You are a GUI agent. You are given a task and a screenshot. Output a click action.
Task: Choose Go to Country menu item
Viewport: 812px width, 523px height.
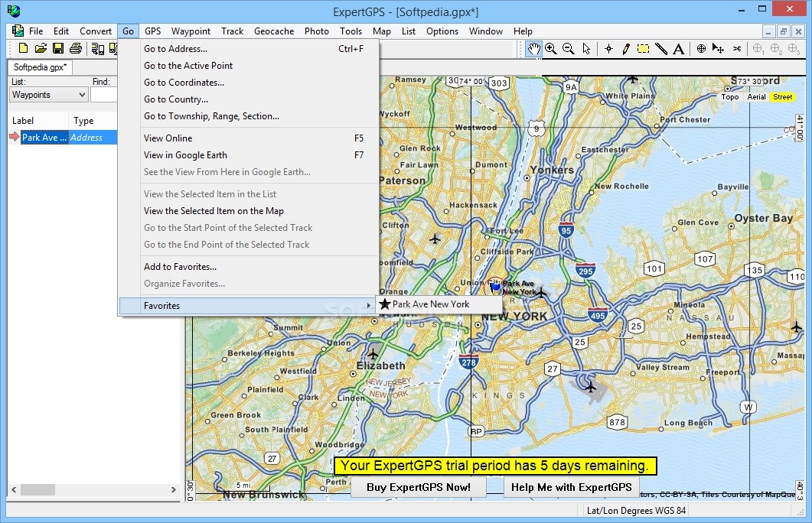[x=249, y=99]
